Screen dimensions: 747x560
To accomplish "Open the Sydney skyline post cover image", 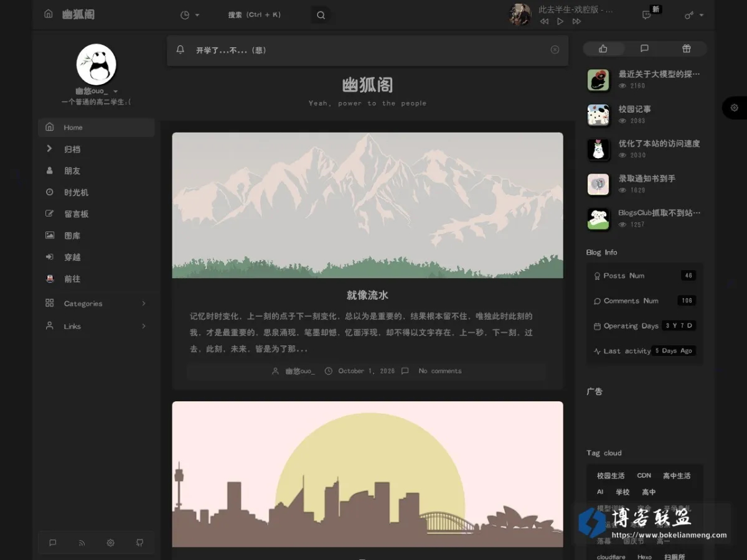I will coord(367,474).
